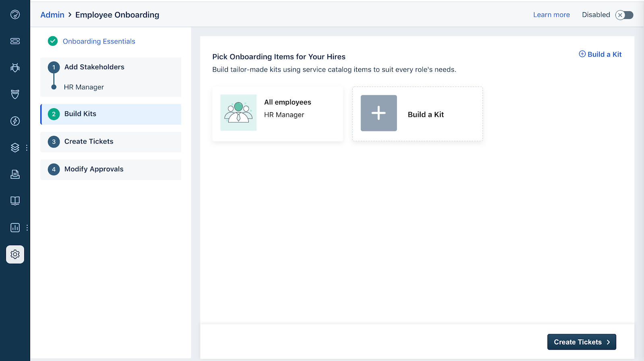The width and height of the screenshot is (644, 361).
Task: Open more options beside the Reports icon
Action: pos(27,228)
